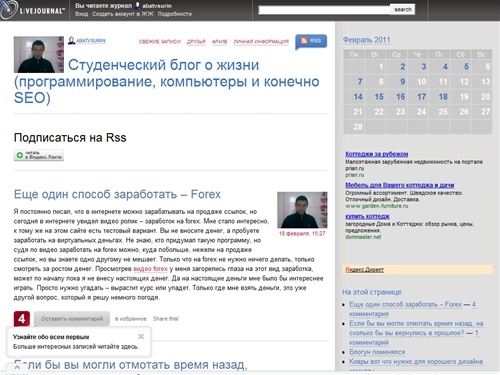500x375 pixels.
Task: Click the Оставить комментарий button
Action: click(x=72, y=319)
